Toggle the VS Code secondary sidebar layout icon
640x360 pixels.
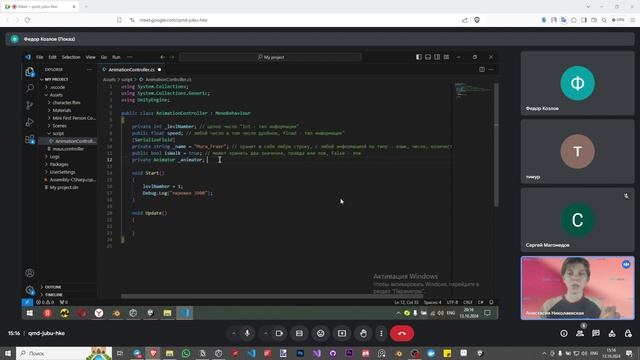tap(437, 57)
